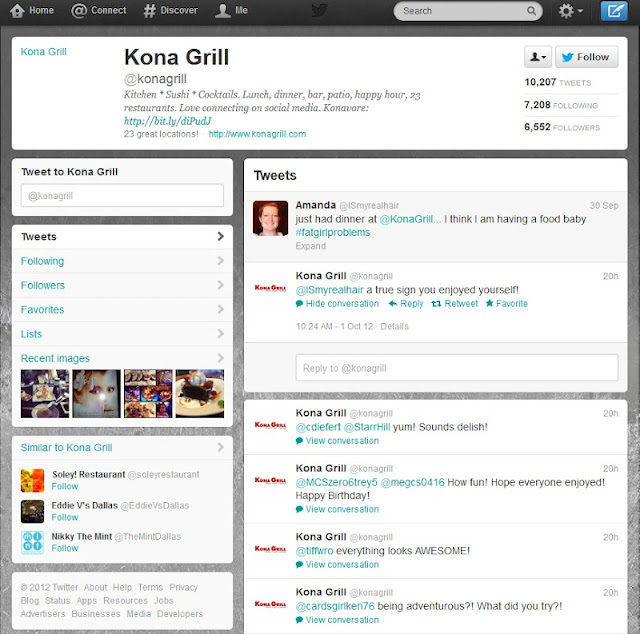640x634 pixels.
Task: Expand the Lists sidebar chevron
Action: point(220,334)
